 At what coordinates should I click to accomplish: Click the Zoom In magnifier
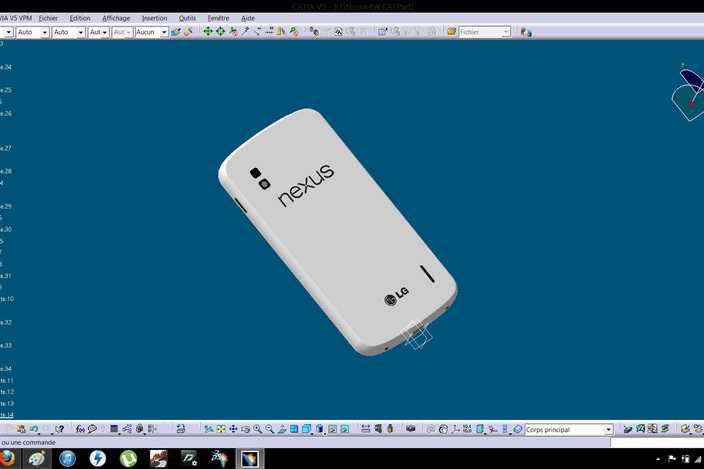258,429
